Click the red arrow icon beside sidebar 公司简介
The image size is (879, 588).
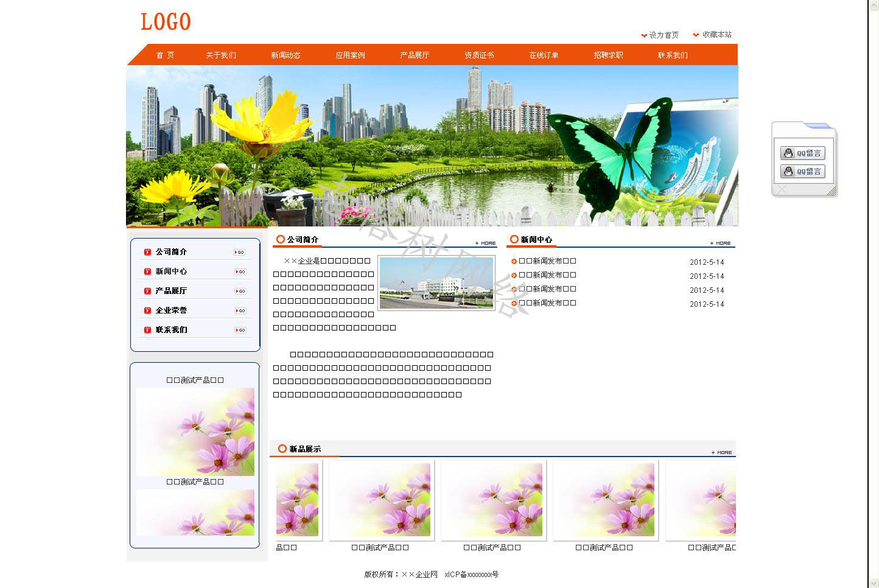[x=147, y=252]
